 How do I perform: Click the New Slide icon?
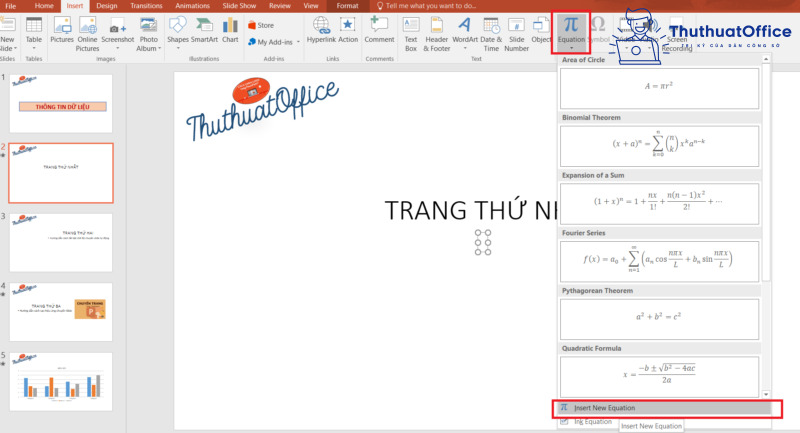pyautogui.click(x=8, y=26)
